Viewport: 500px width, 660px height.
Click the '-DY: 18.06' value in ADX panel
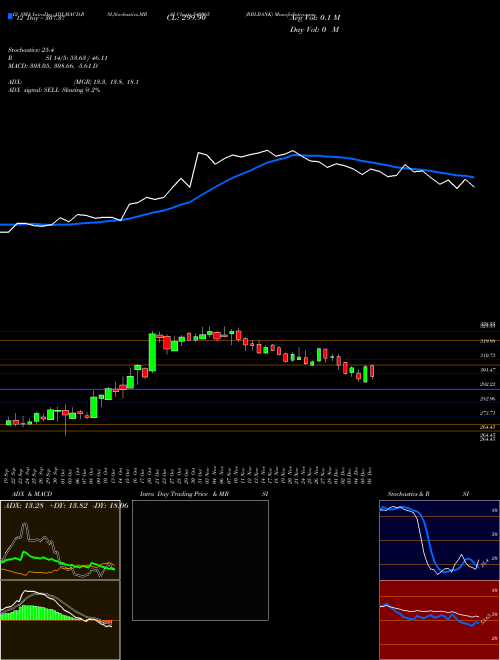109,506
